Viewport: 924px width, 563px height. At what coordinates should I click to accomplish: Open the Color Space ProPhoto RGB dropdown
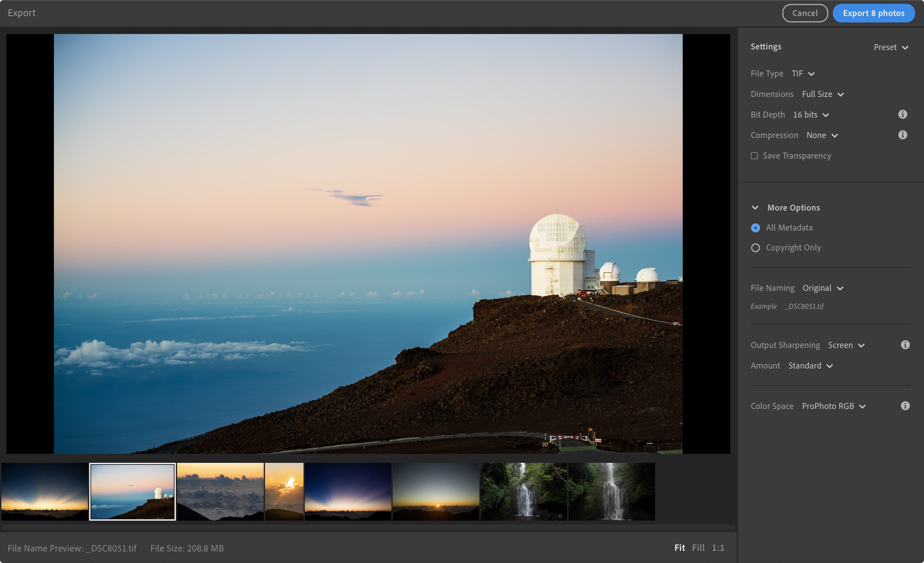(x=833, y=406)
